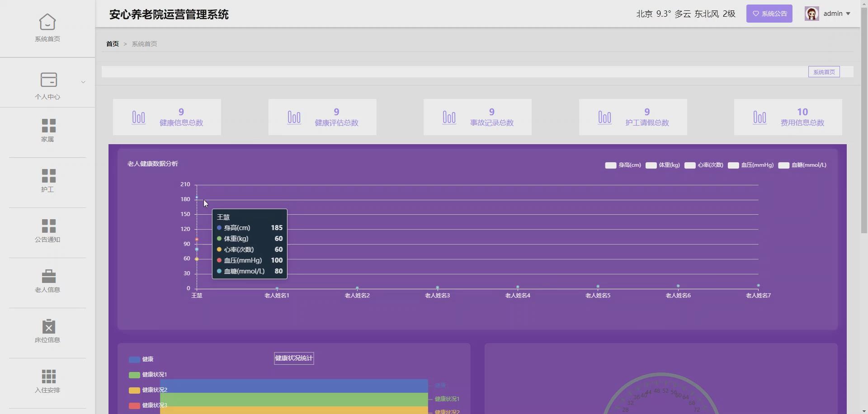
Task: Click the 事故记录总数 statistic label
Action: point(492,123)
